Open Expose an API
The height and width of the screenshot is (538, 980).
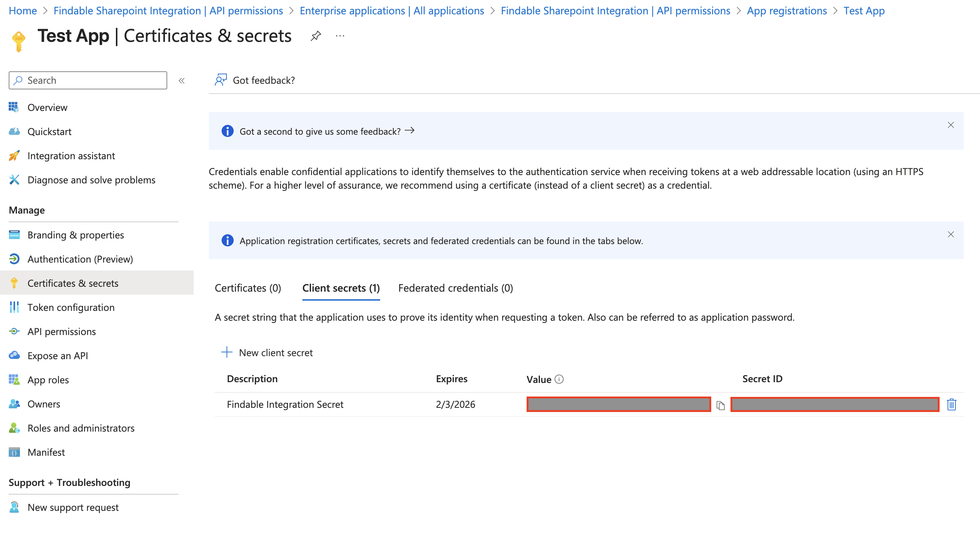click(x=57, y=355)
